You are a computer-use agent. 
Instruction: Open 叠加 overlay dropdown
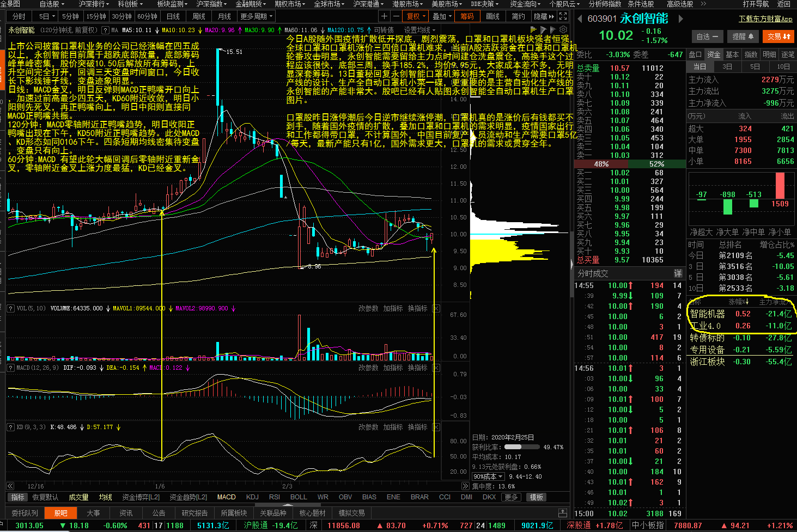(442, 16)
